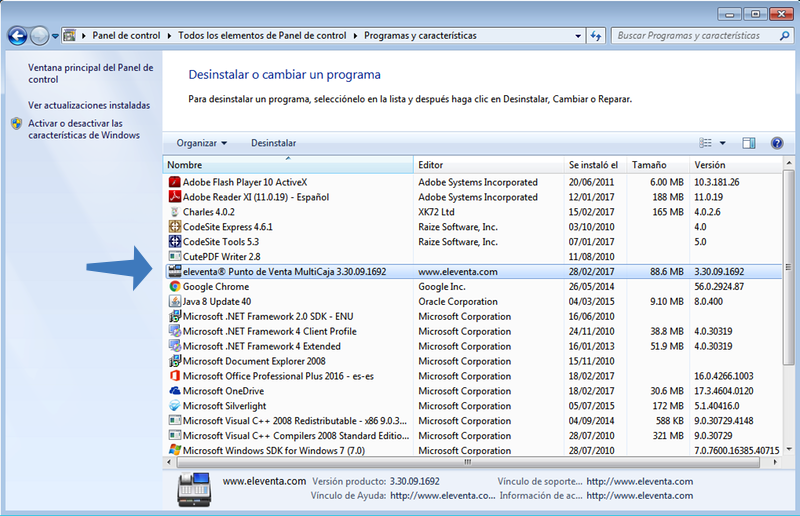Sort by Se instaló el column header
This screenshot has height=516, width=800.
595,165
